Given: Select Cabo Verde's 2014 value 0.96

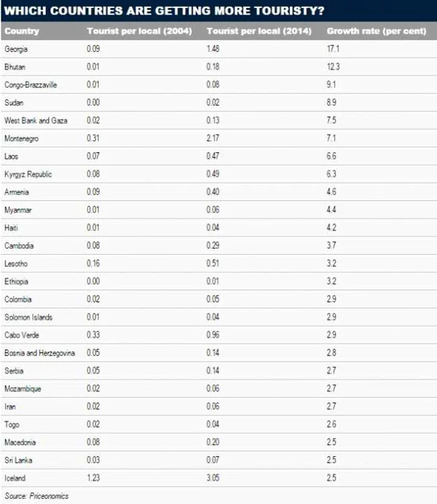Looking at the screenshot, I should 213,335.
